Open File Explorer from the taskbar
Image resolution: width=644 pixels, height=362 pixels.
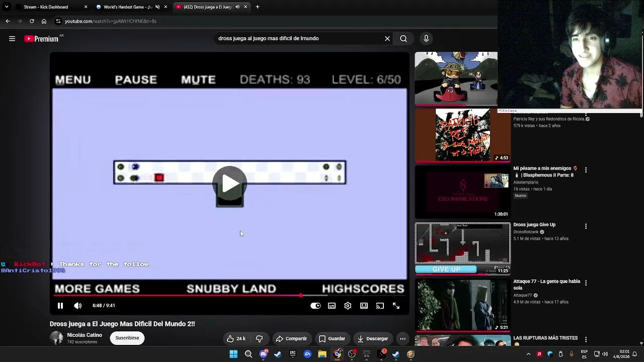click(x=322, y=354)
